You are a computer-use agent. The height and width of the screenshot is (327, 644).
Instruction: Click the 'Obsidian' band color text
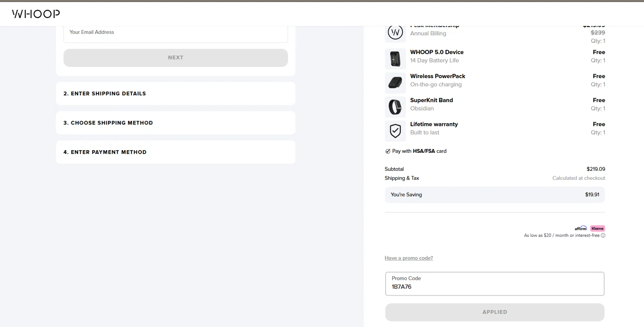tap(422, 109)
